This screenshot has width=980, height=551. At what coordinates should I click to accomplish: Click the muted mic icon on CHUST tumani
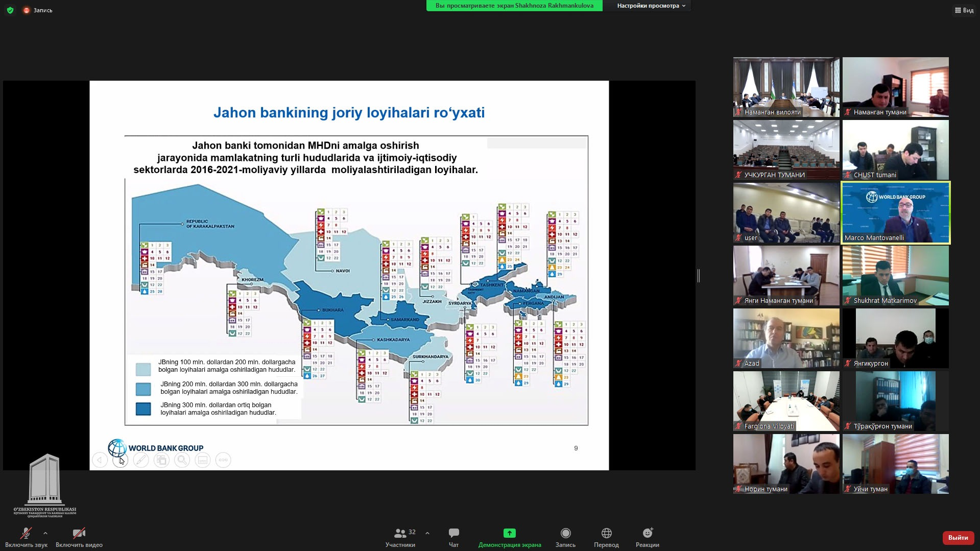click(848, 175)
